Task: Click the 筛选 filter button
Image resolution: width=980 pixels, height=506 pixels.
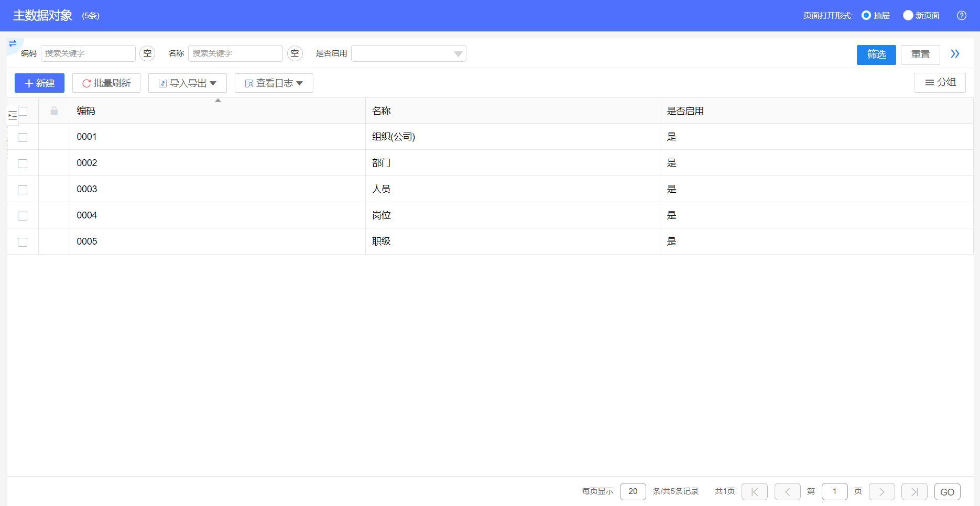Action: pos(876,54)
